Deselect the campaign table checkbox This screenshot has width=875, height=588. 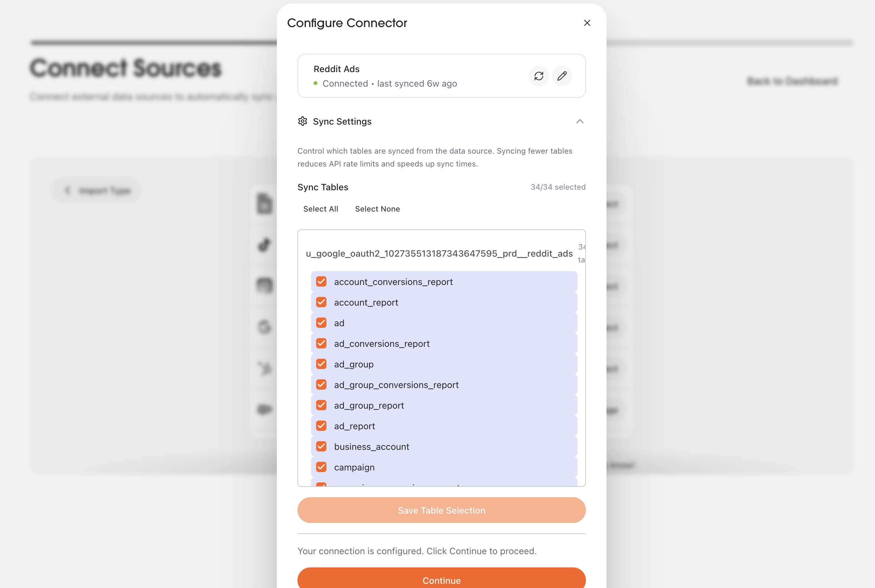coord(321,467)
